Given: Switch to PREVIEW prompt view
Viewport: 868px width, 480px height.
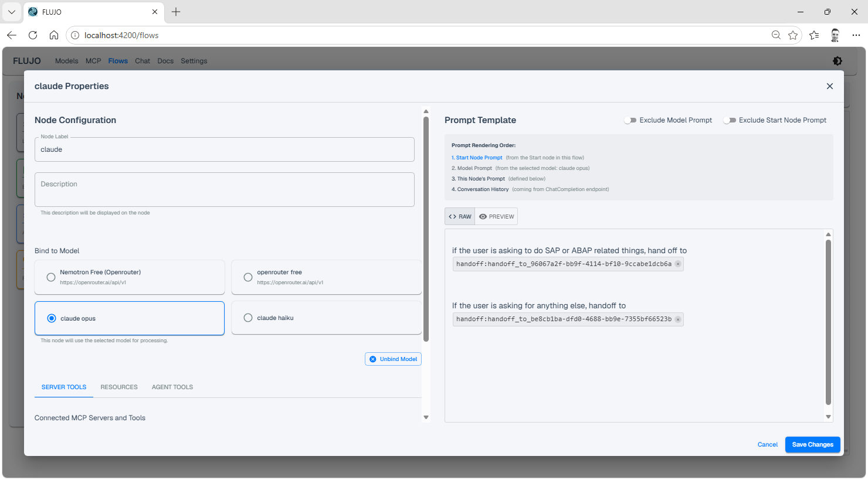Looking at the screenshot, I should [x=496, y=216].
